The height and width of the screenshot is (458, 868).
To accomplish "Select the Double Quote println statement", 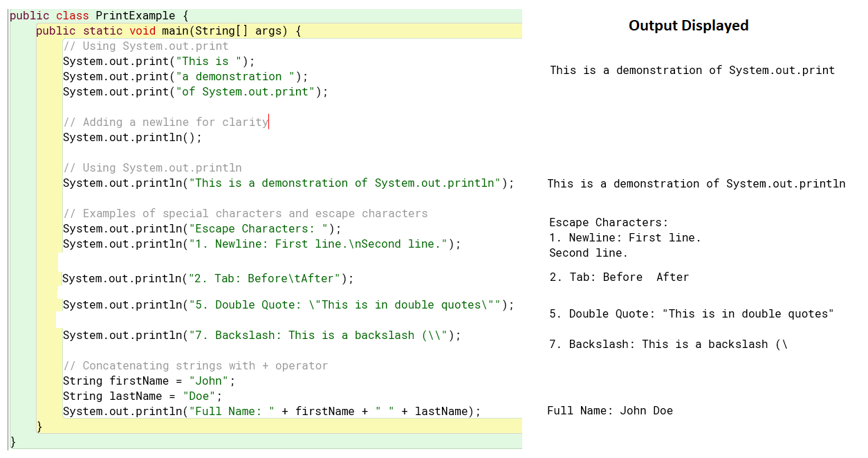I will pyautogui.click(x=288, y=304).
